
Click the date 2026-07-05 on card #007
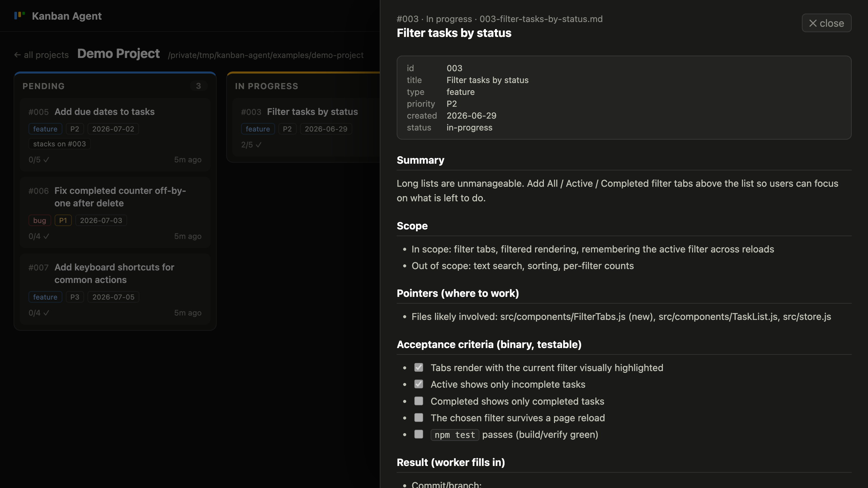pos(113,297)
